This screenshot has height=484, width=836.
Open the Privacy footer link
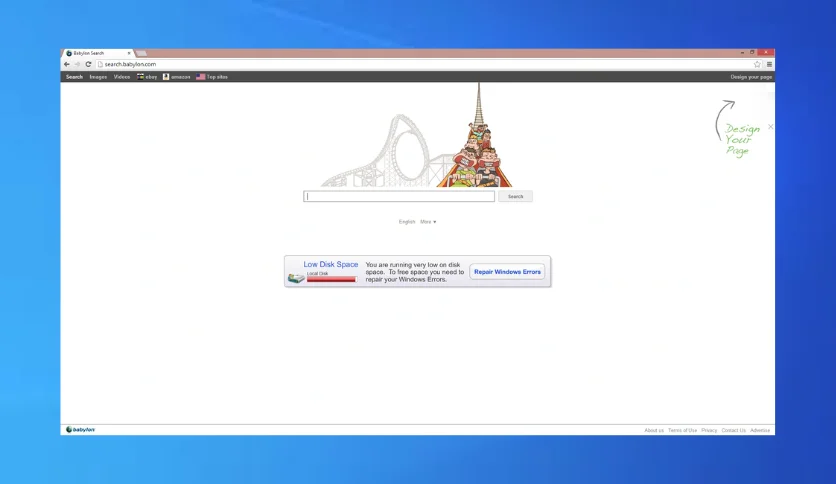pos(709,430)
